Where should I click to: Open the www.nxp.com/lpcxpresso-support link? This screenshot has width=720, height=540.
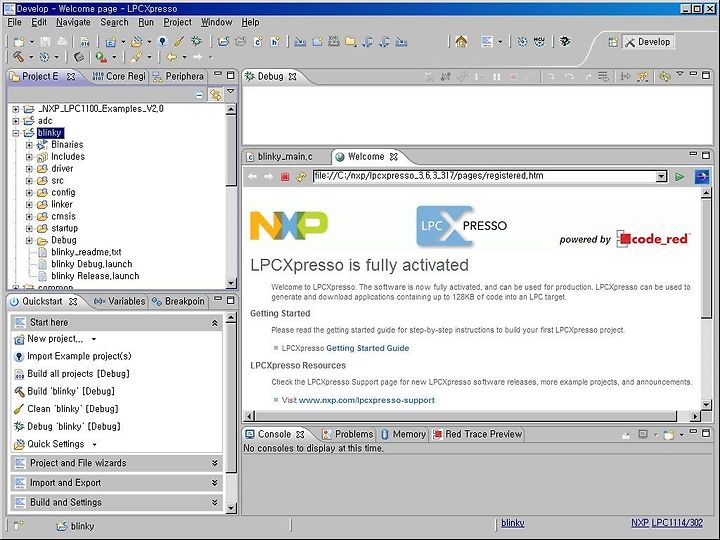(366, 400)
